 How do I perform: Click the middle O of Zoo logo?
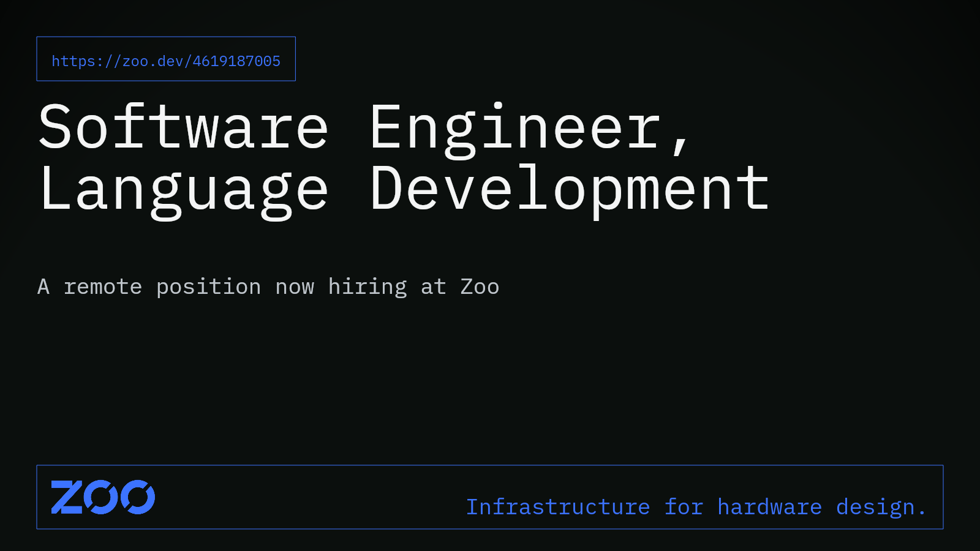pos(101,497)
